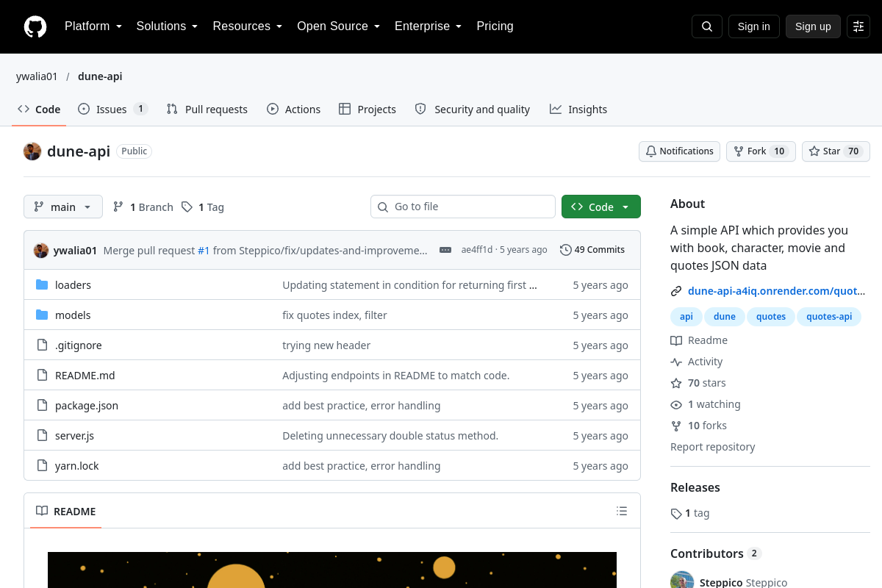Screen dimensions: 882x588
Task: Click the GitHub logo icon
Action: click(x=35, y=26)
